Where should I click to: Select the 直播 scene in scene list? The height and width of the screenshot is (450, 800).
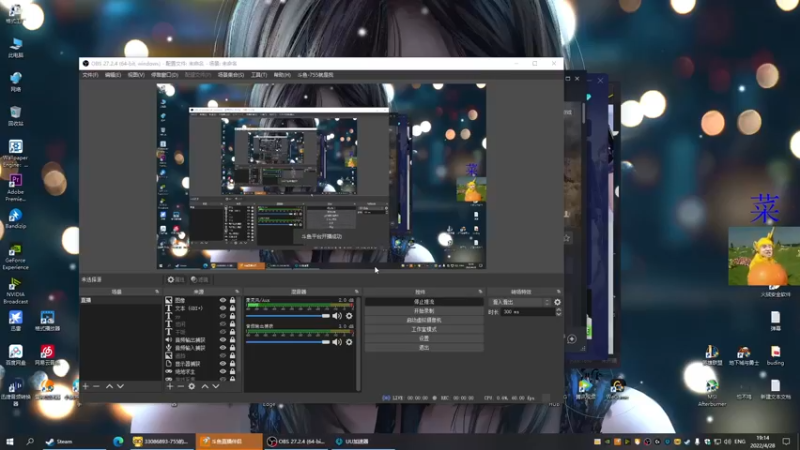(x=121, y=301)
